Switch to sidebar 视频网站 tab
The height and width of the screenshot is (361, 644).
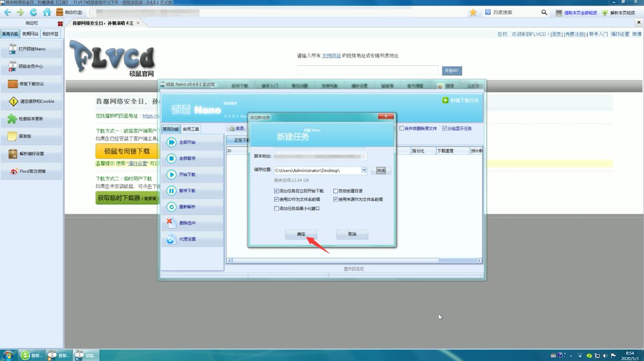[x=30, y=34]
